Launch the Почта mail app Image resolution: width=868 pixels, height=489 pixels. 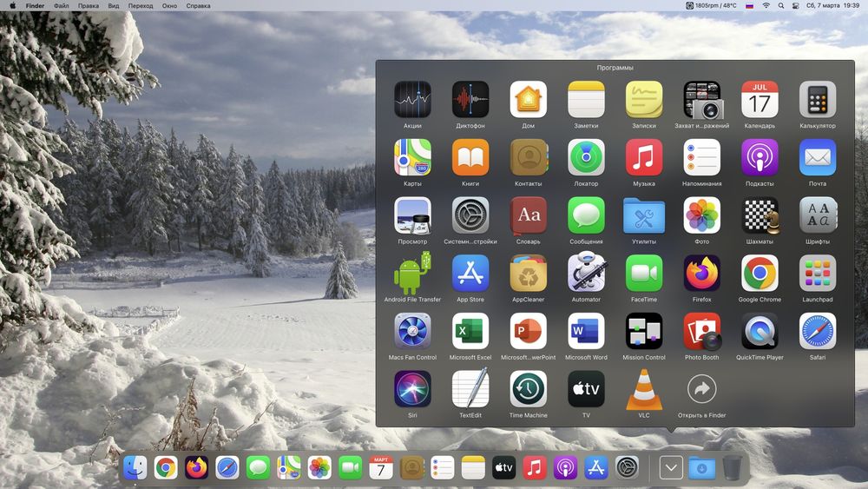pos(817,157)
